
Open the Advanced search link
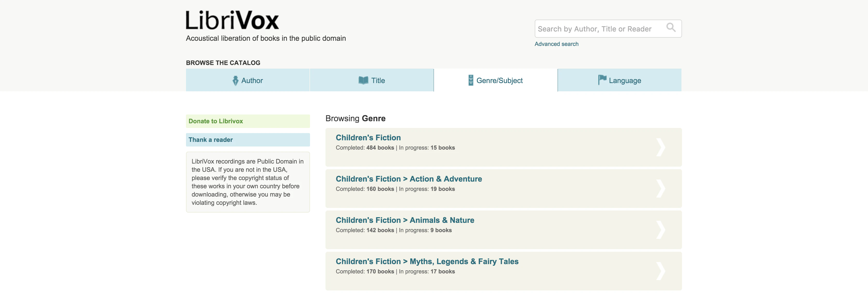point(556,44)
